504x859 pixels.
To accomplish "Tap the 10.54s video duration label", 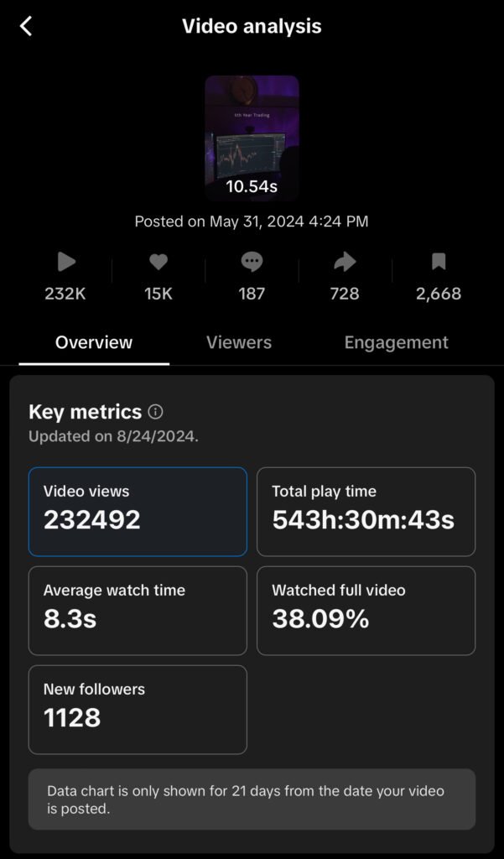I will pos(252,186).
